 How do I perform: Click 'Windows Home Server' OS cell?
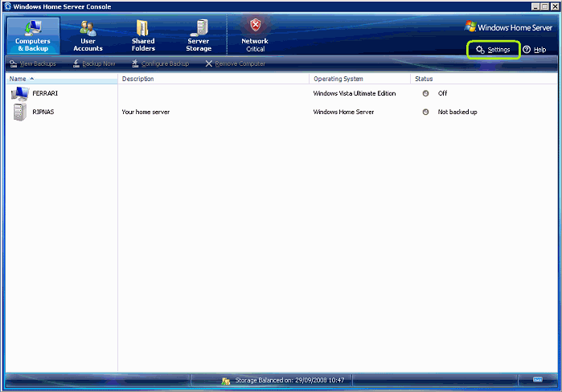343,112
